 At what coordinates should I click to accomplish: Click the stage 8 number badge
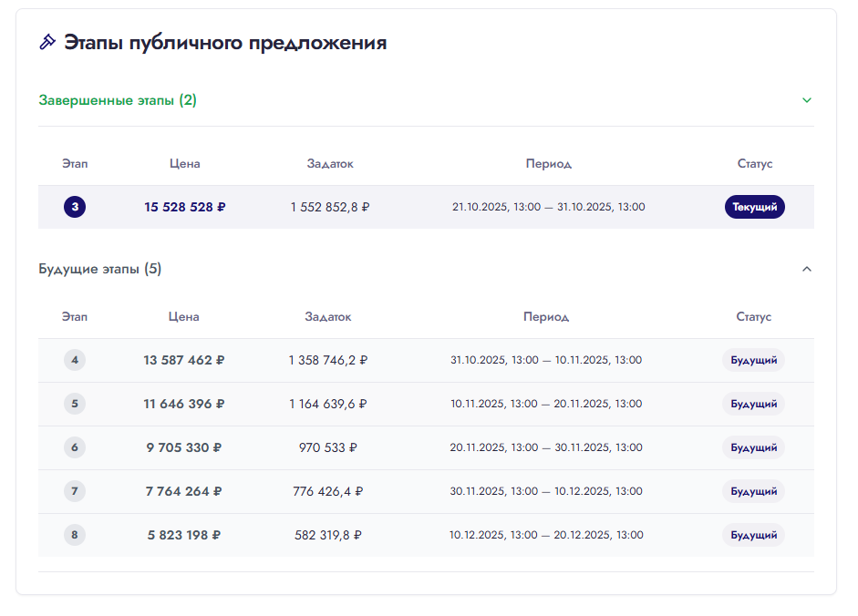click(x=74, y=535)
